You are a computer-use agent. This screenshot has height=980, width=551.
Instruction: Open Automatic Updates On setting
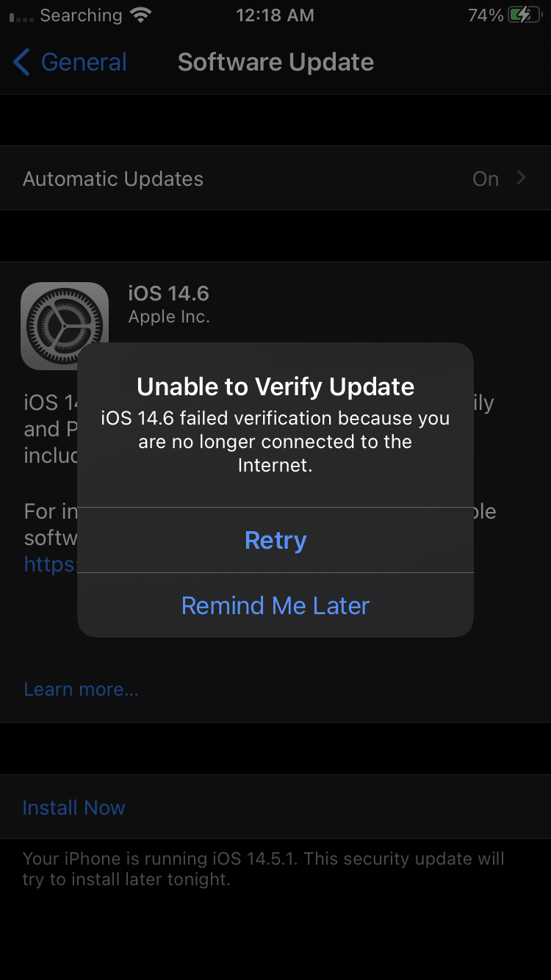(x=486, y=179)
